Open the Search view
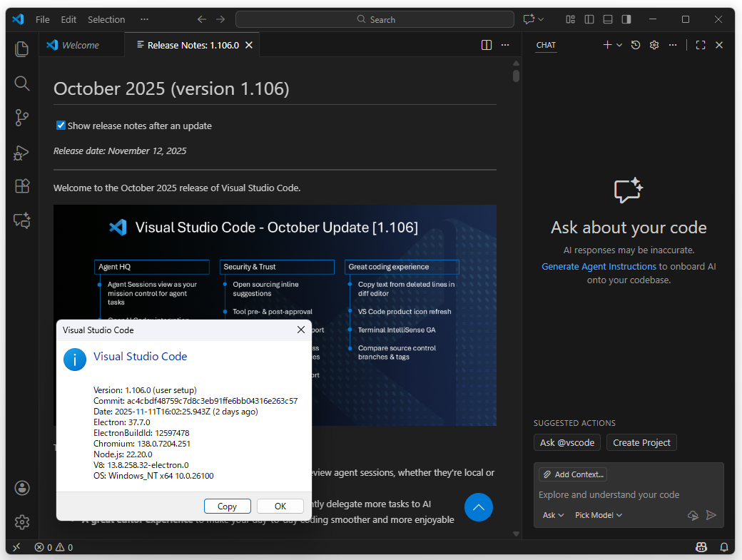Viewport: 742px width, 560px height. (x=21, y=83)
